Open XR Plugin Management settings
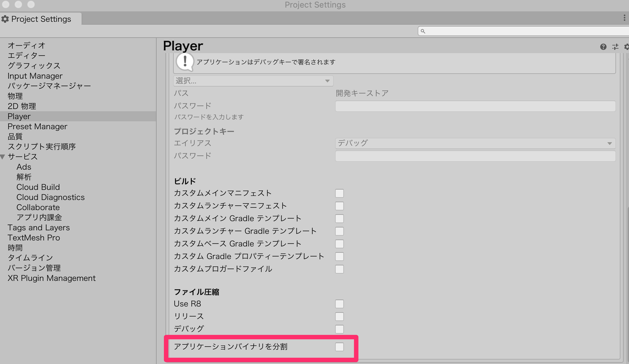The width and height of the screenshot is (629, 364). [x=52, y=278]
